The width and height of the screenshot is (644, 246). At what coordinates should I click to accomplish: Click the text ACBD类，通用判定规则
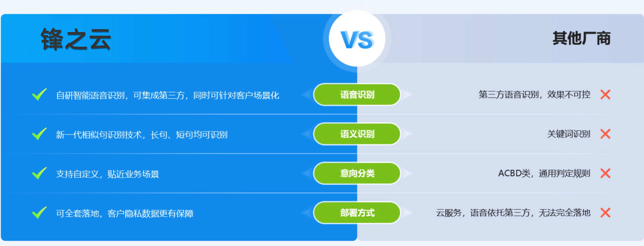[x=544, y=173]
